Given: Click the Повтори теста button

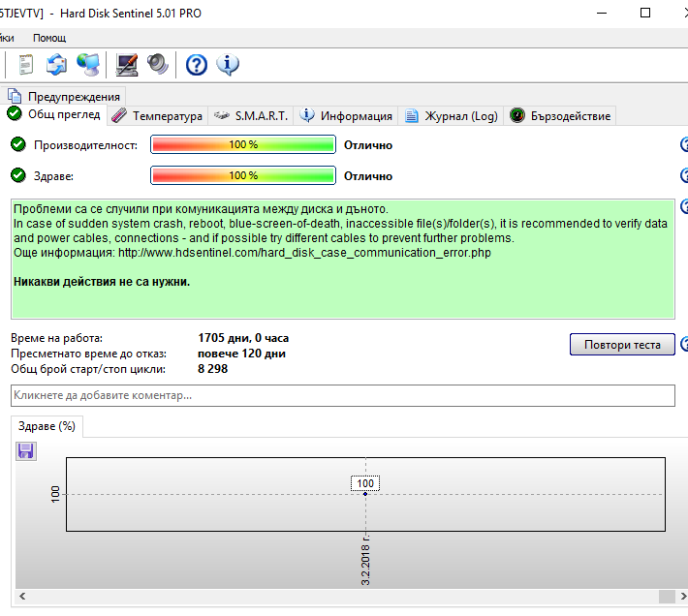Looking at the screenshot, I should (x=622, y=345).
